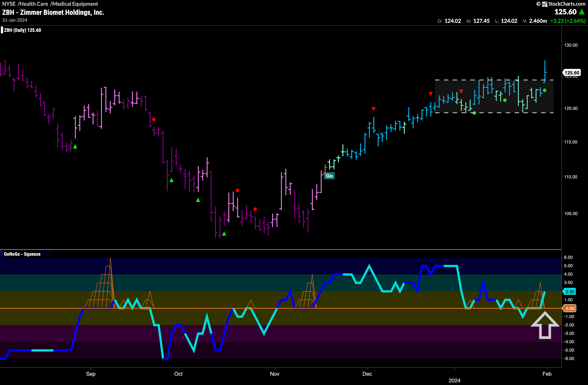Select the green triangle marker below the early-October bars
588x385 pixels.
click(x=198, y=200)
